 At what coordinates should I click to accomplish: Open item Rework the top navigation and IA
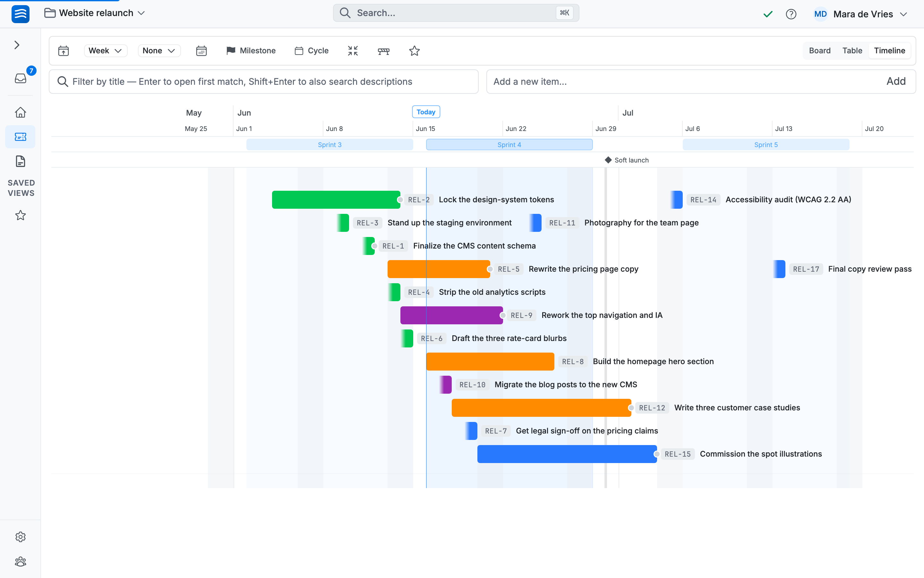click(x=602, y=315)
